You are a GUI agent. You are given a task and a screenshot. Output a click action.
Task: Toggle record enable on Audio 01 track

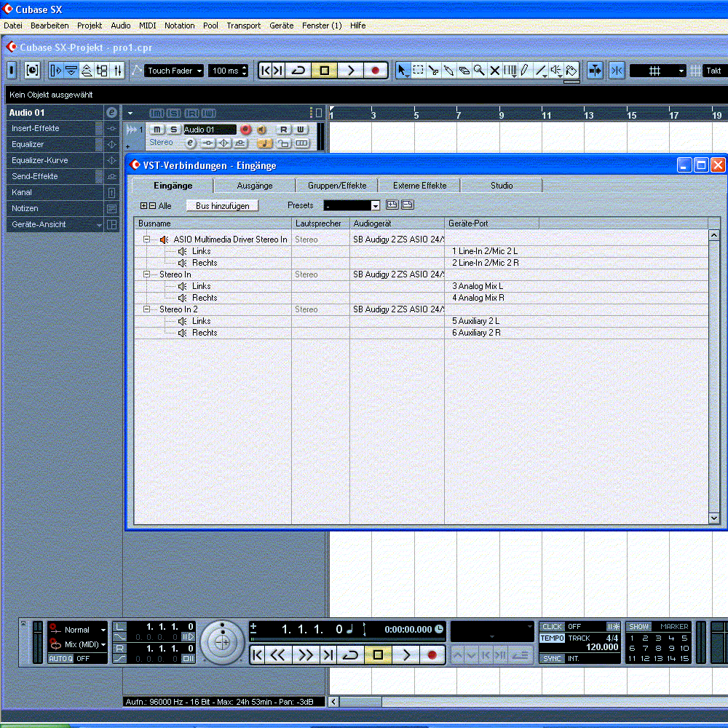click(245, 130)
